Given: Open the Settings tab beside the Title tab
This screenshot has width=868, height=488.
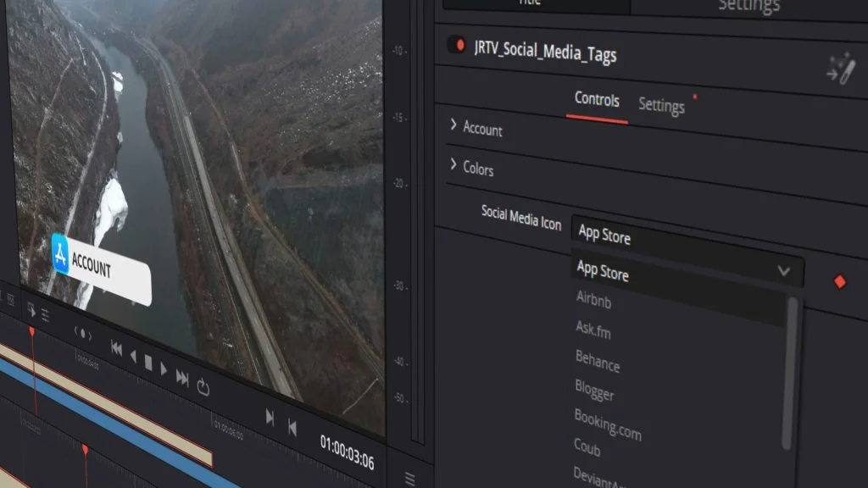Looking at the screenshot, I should [748, 7].
